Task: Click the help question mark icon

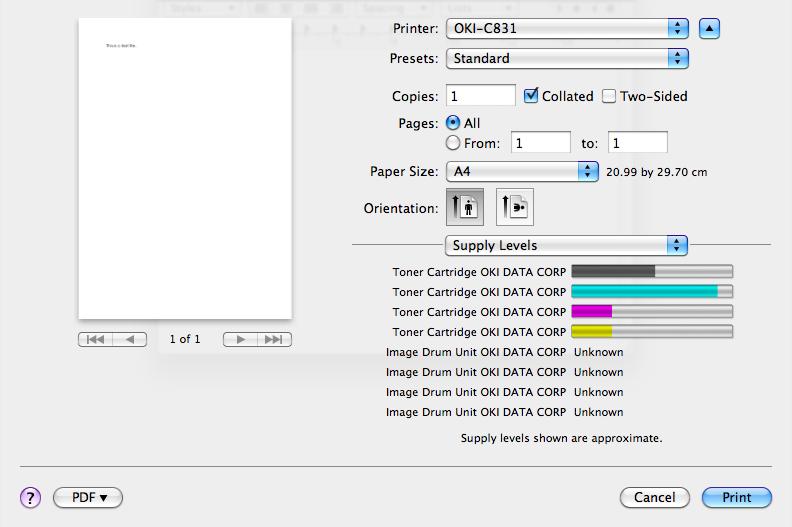Action: 30,498
